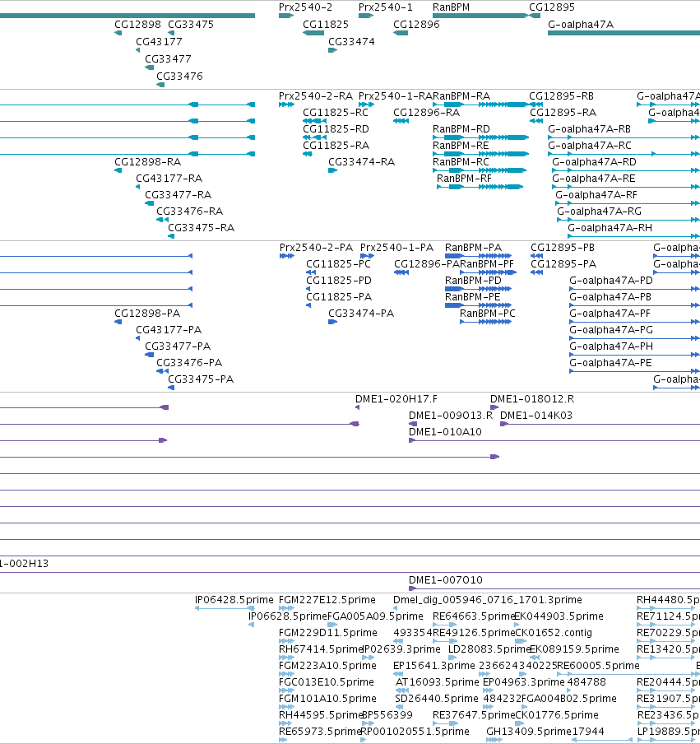
Task: Select the CG11825-RC transcript label
Action: pos(336,113)
